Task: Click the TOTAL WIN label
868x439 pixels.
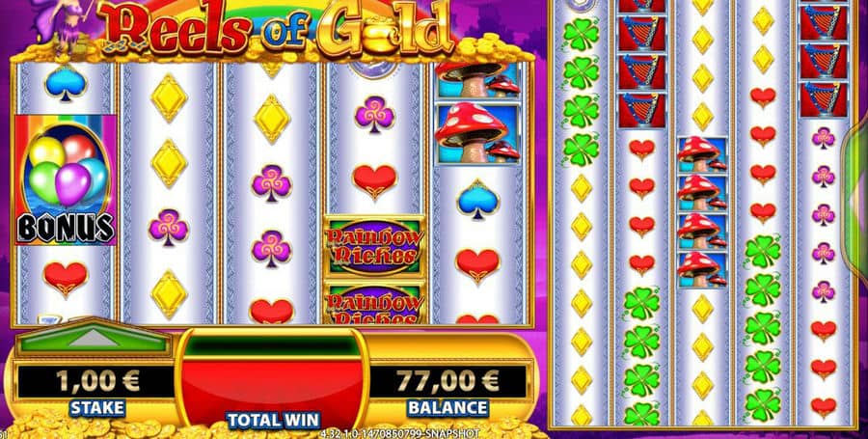Action: coord(273,419)
